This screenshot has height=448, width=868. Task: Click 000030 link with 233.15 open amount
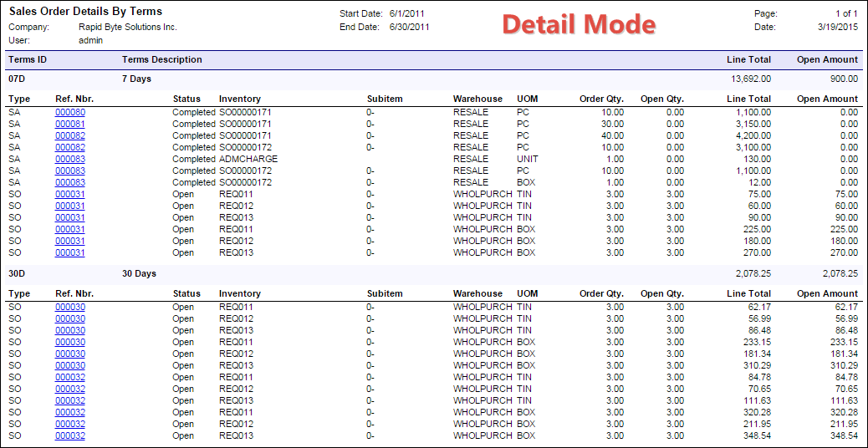point(70,342)
